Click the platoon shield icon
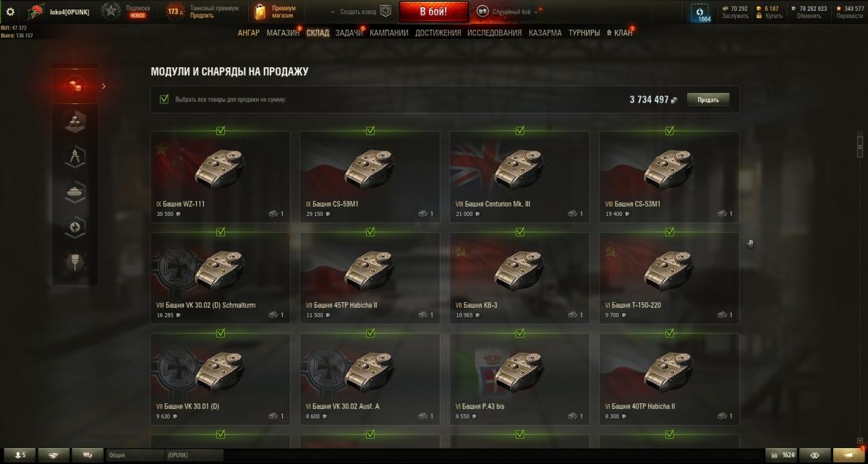 (386, 12)
